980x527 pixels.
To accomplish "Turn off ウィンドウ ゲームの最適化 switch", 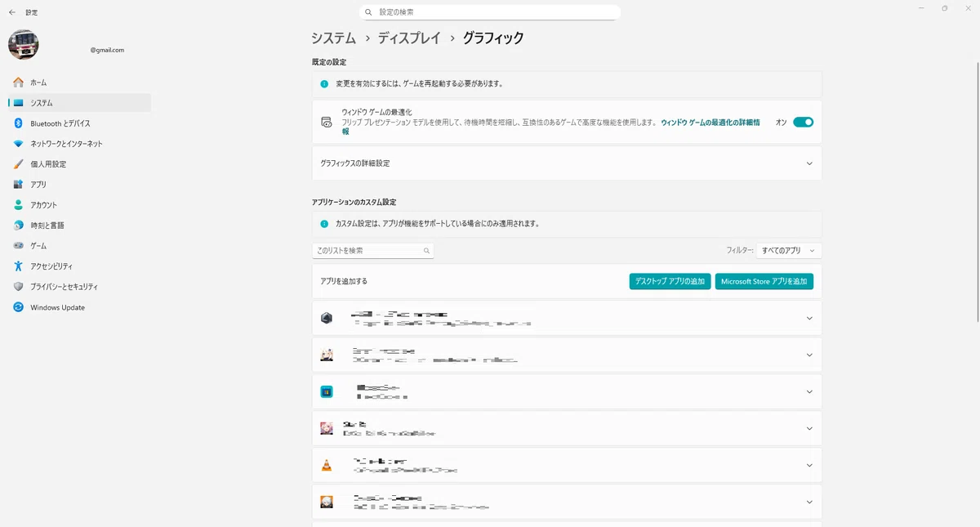I will pos(804,122).
